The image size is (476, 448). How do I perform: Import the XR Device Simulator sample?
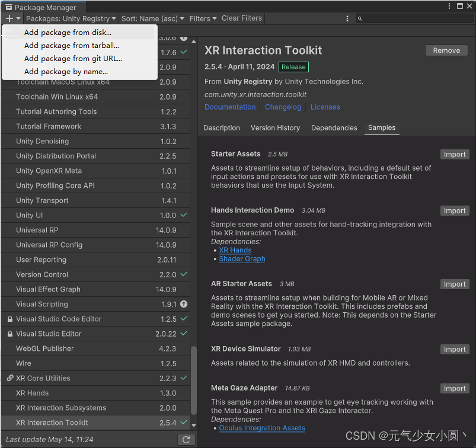pyautogui.click(x=455, y=350)
